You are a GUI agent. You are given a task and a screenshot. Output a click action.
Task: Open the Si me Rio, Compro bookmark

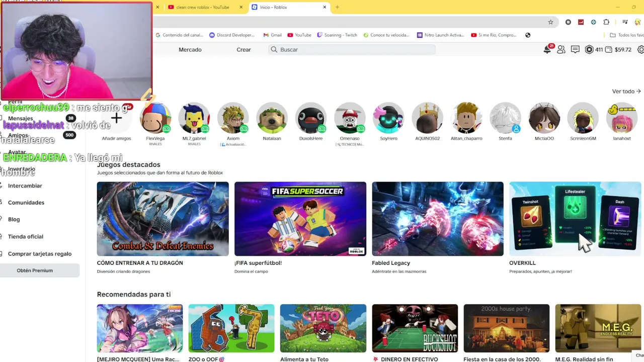(494, 35)
